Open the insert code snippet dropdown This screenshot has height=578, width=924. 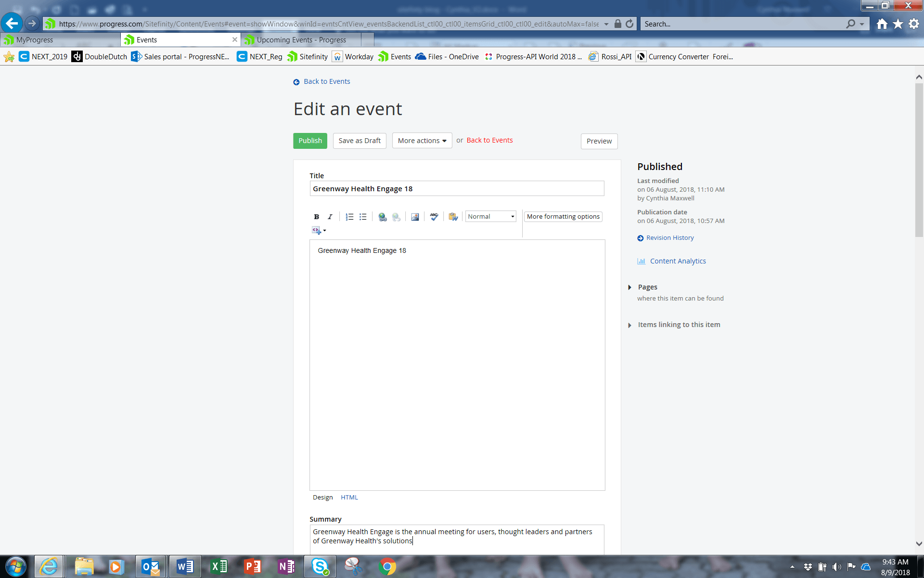[319, 230]
